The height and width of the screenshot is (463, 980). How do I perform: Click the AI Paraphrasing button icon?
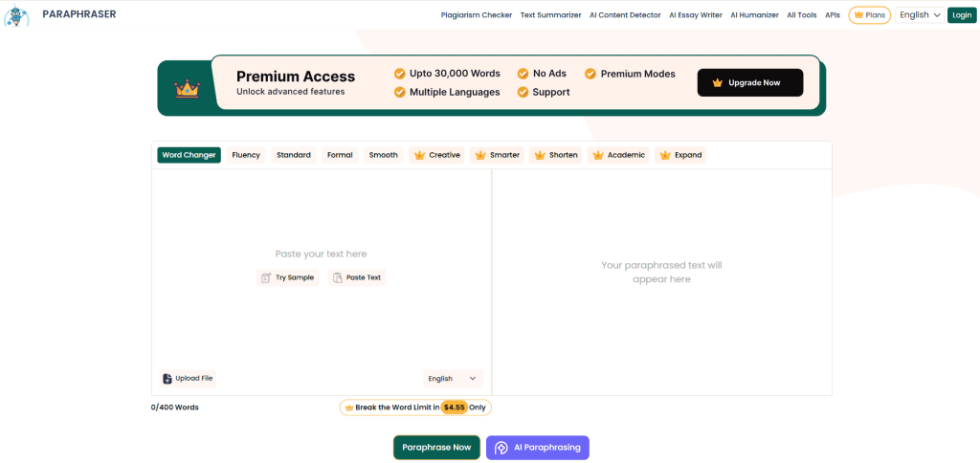501,448
